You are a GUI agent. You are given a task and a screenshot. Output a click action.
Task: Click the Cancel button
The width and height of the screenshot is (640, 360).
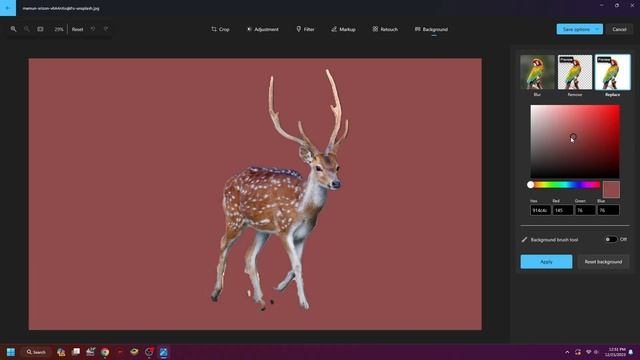pyautogui.click(x=619, y=29)
